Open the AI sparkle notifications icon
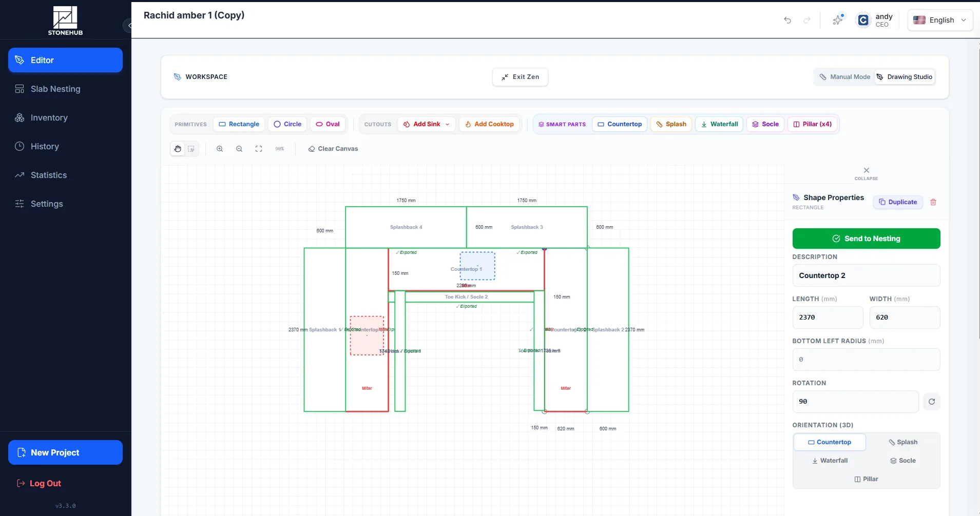Screen dimensions: 980x516 pyautogui.click(x=838, y=20)
